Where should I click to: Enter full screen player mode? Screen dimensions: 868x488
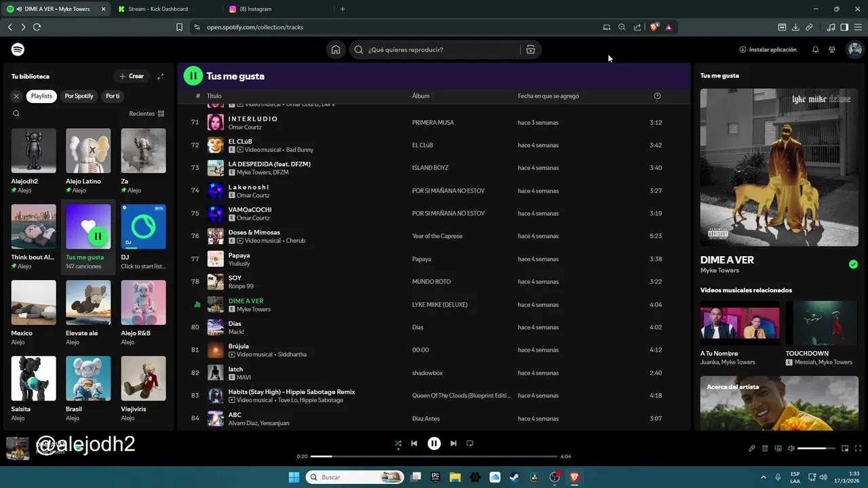click(859, 448)
